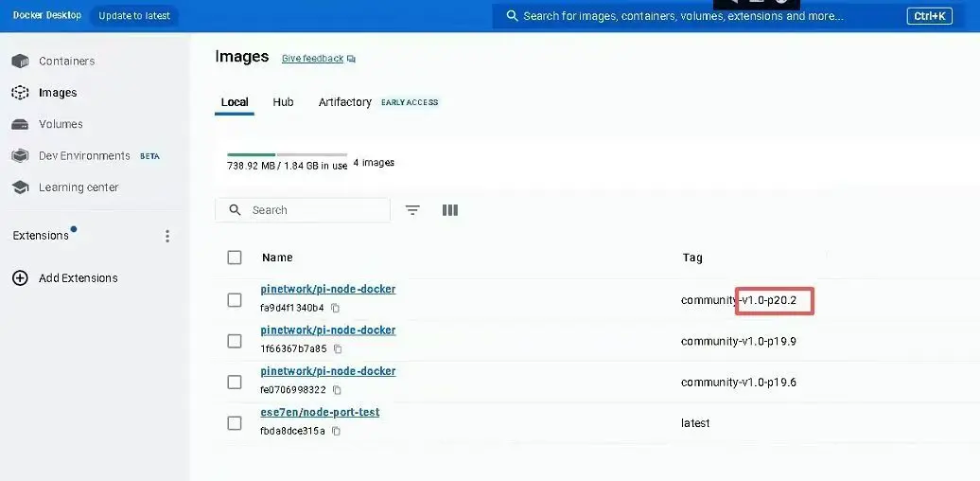Viewport: 980px width, 481px height.
Task: Copy image ID 1f66367b7a85
Action: tap(338, 349)
